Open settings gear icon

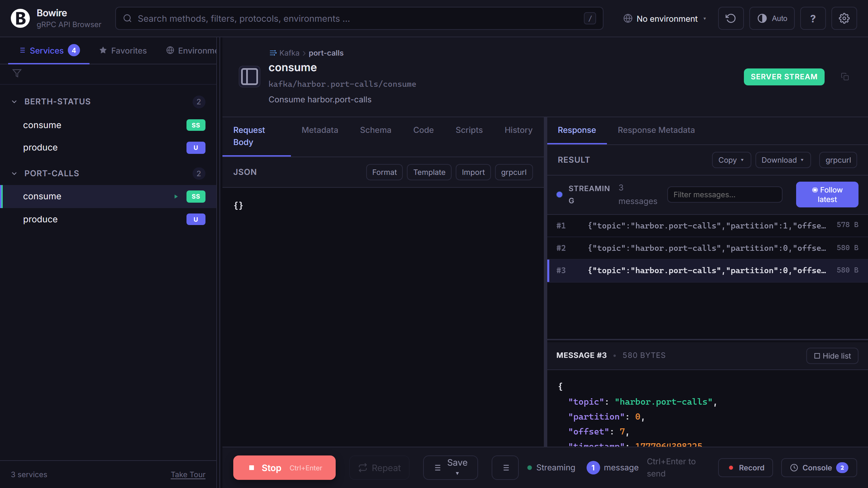coord(844,18)
